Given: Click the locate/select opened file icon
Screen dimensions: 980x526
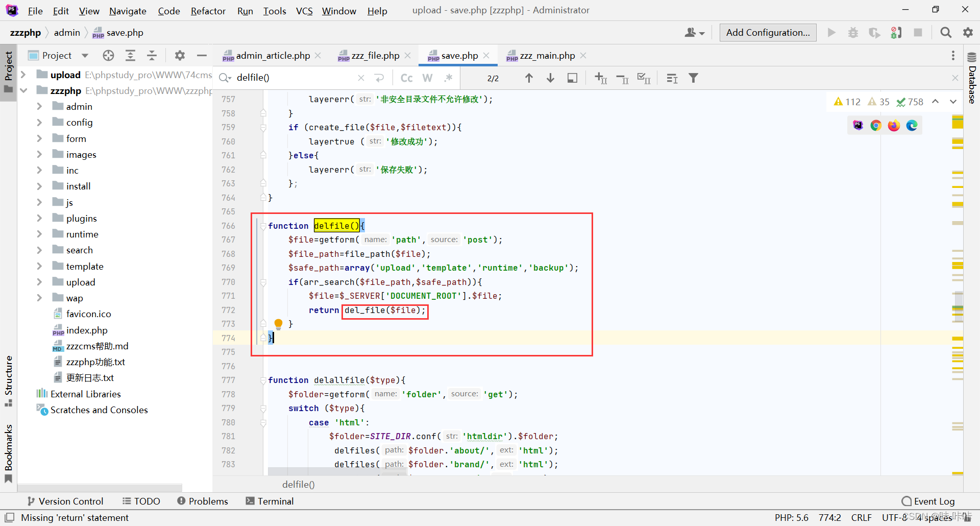Looking at the screenshot, I should pos(108,55).
